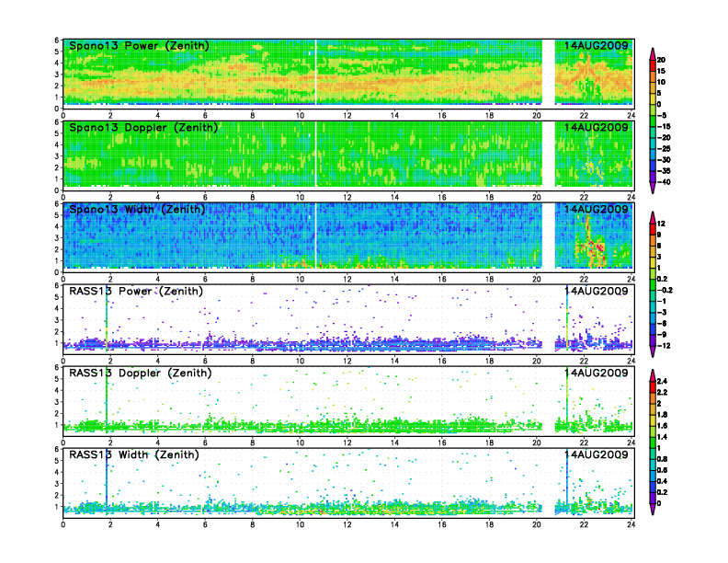Click the '-40' label on the top colorbar
This screenshot has height=563, width=728.
pyautogui.click(x=664, y=182)
